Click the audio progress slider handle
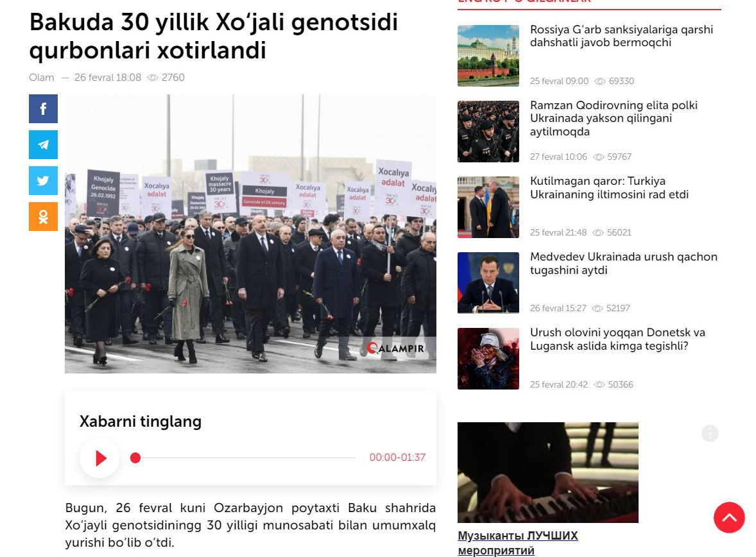Viewport: 756px width, 557px height. click(x=135, y=458)
